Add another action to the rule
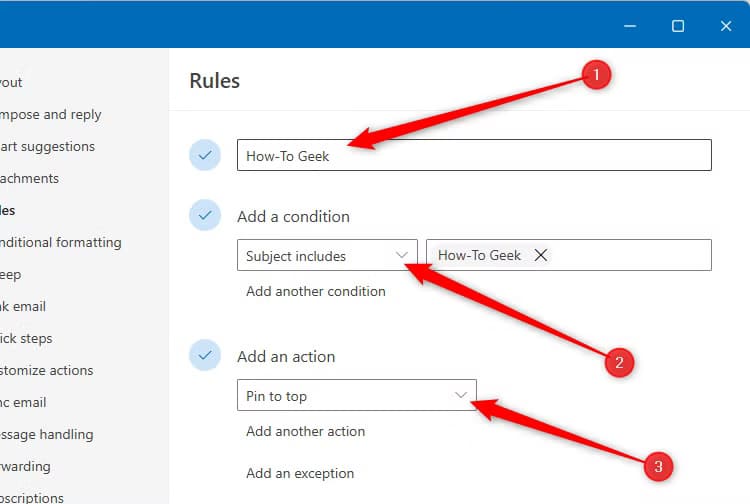 tap(305, 431)
